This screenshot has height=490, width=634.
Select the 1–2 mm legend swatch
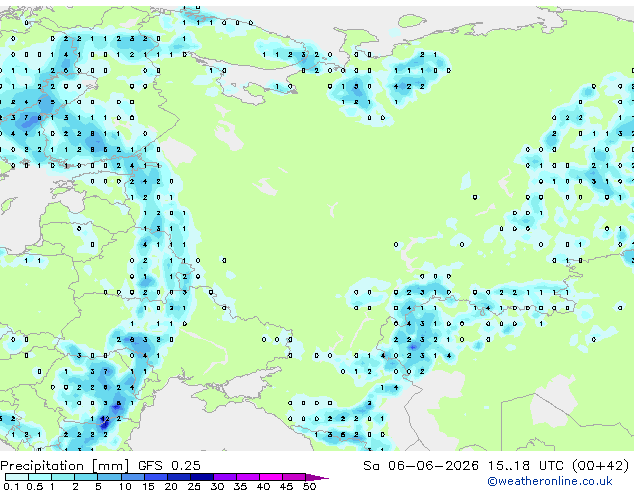pyautogui.click(x=63, y=477)
